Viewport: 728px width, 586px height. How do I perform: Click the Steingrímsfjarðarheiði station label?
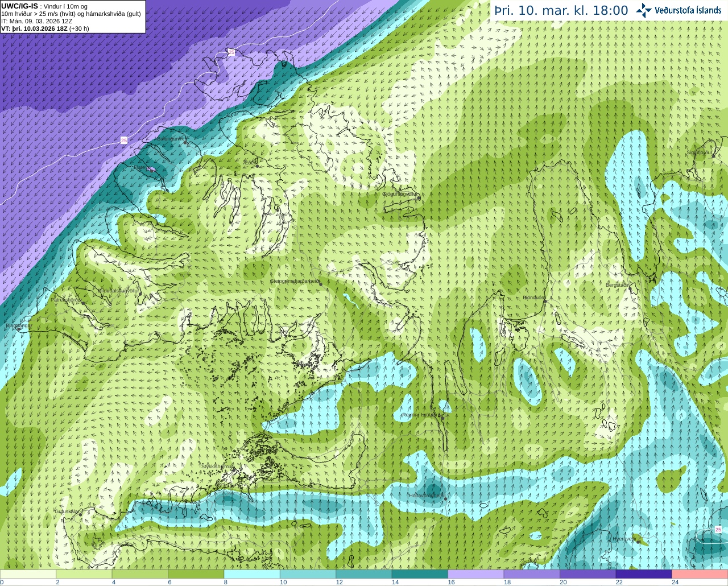point(295,281)
